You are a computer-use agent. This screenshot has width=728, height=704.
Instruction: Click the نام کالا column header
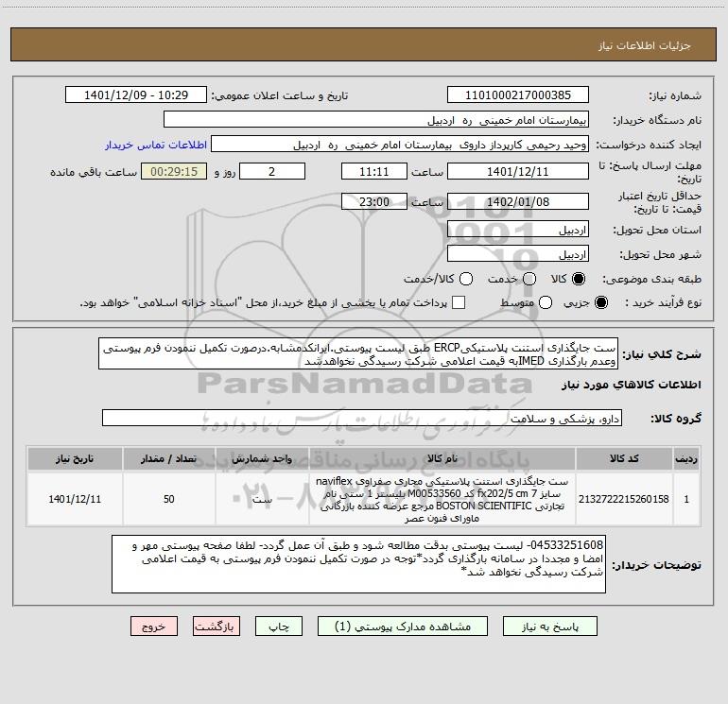click(442, 458)
